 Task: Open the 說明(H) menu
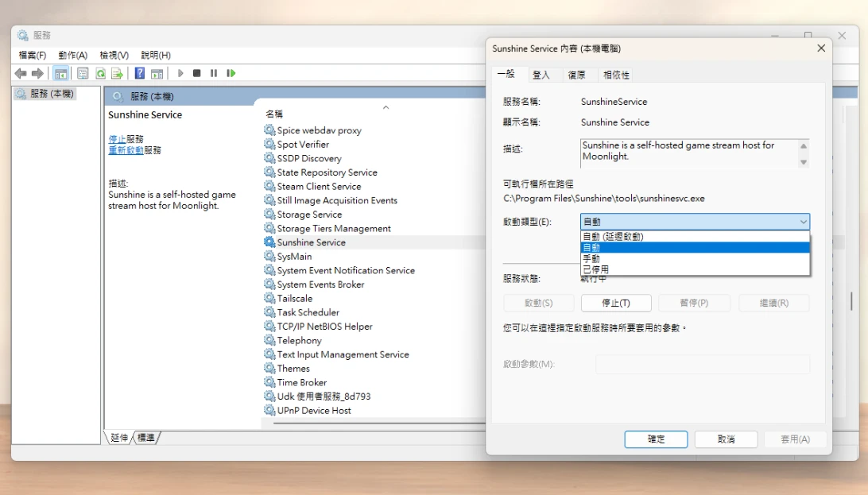tap(156, 55)
